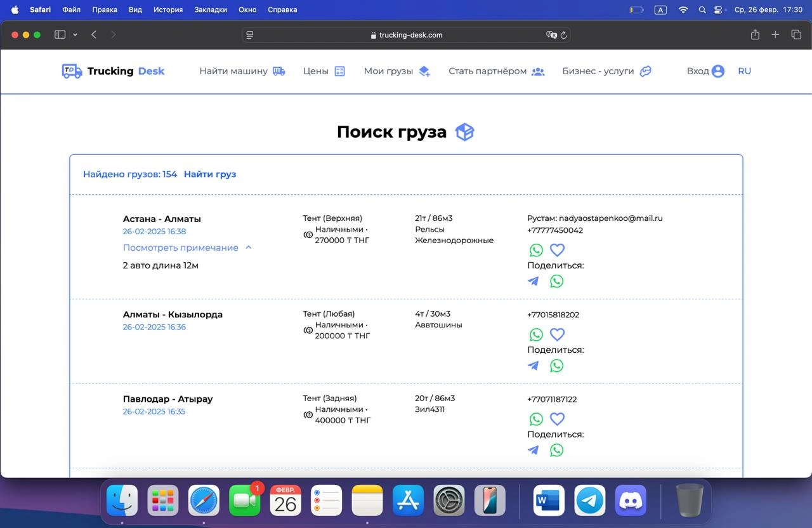The height and width of the screenshot is (528, 812).
Task: Select phone number +77071187122
Action: tap(552, 399)
